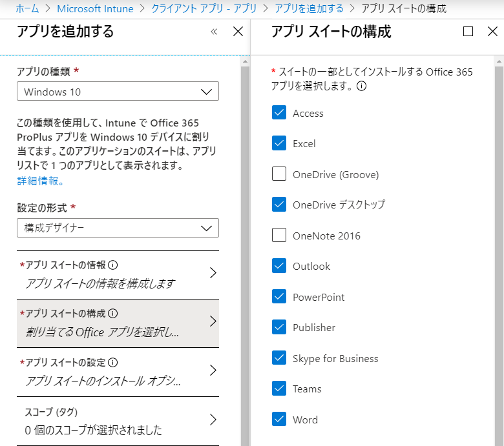Click the Excel label text
Image resolution: width=504 pixels, height=446 pixels.
tap(304, 143)
